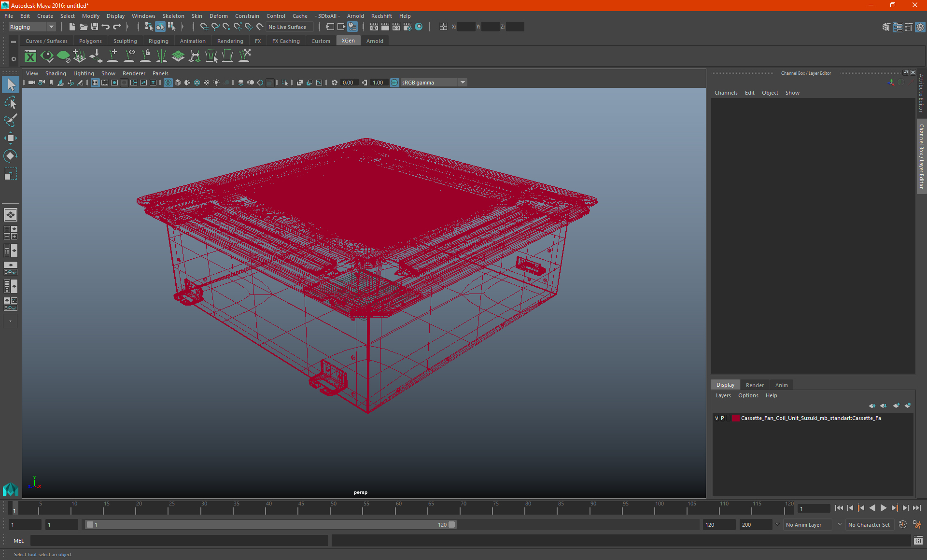Select the arrow Select tool
927x560 pixels.
[11, 85]
